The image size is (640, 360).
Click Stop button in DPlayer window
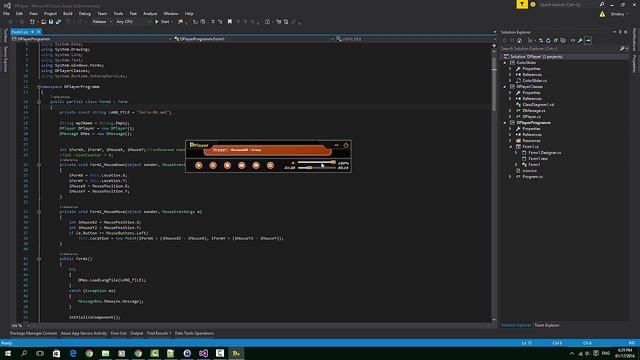pos(227,165)
